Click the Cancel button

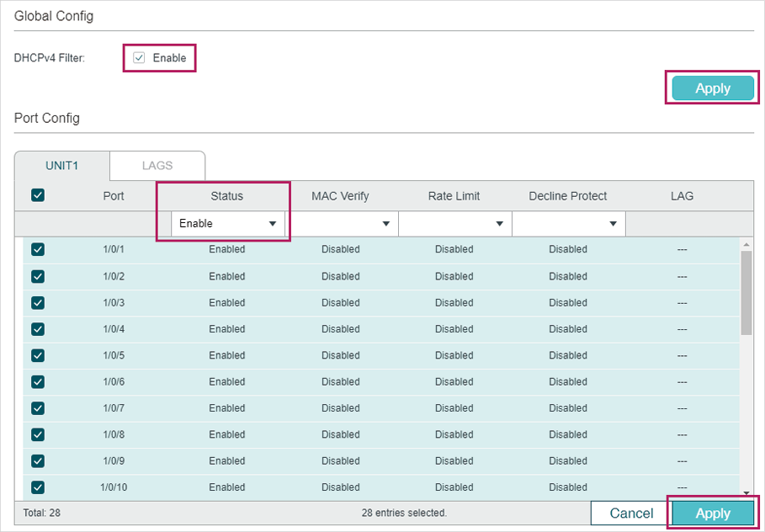tap(631, 513)
